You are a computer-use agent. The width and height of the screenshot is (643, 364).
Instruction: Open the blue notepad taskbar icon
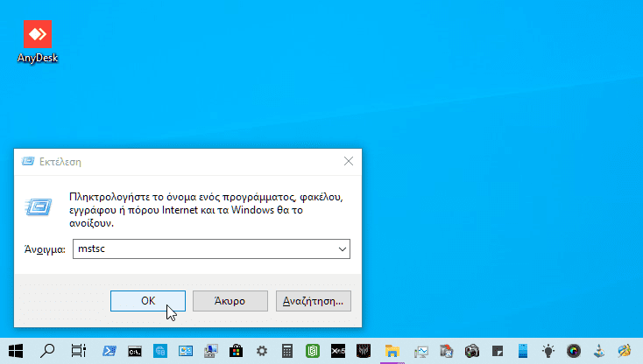pos(523,351)
